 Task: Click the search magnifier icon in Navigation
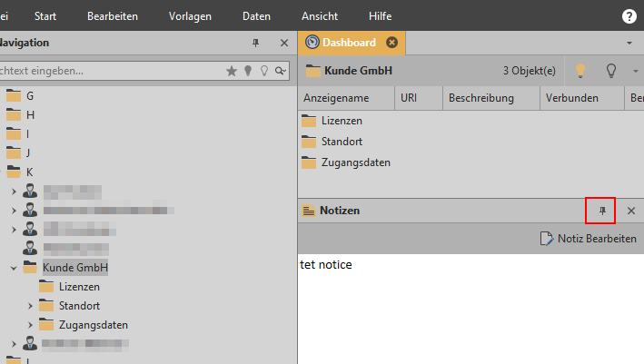tap(281, 70)
